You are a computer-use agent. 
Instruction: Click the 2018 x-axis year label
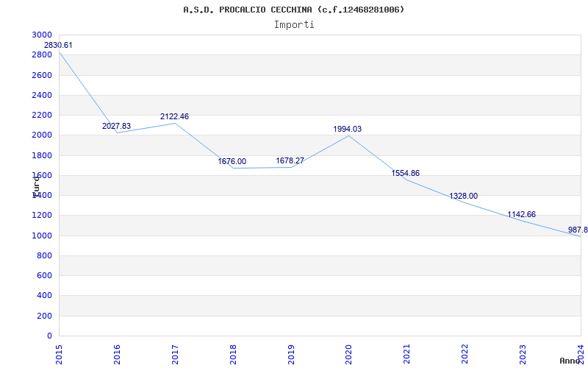pos(233,355)
